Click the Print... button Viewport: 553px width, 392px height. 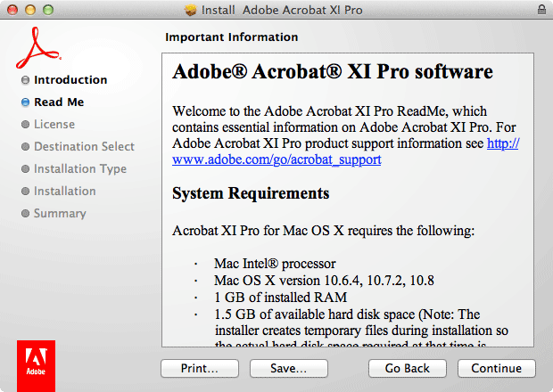coord(200,369)
